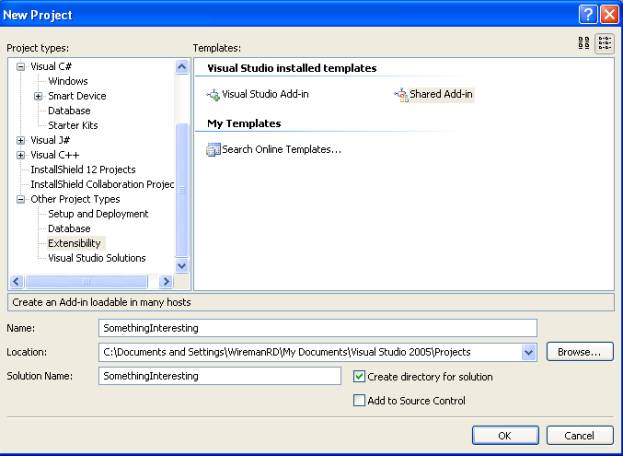Click the horizontal scroll right arrow
This screenshot has height=456, width=623.
[166, 282]
